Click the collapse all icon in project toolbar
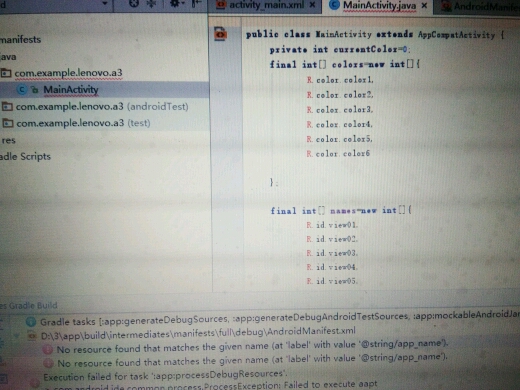Screen dimensions: 520x390 coord(152,3)
